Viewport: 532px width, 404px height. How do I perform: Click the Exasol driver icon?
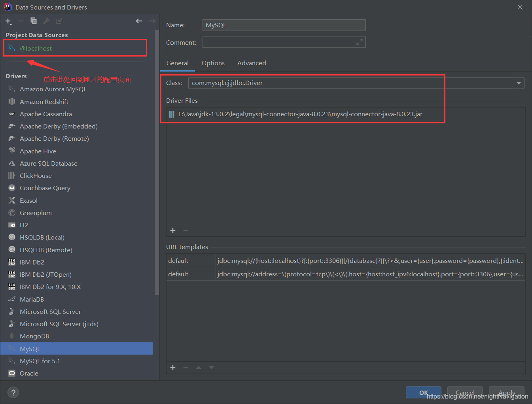pos(12,200)
